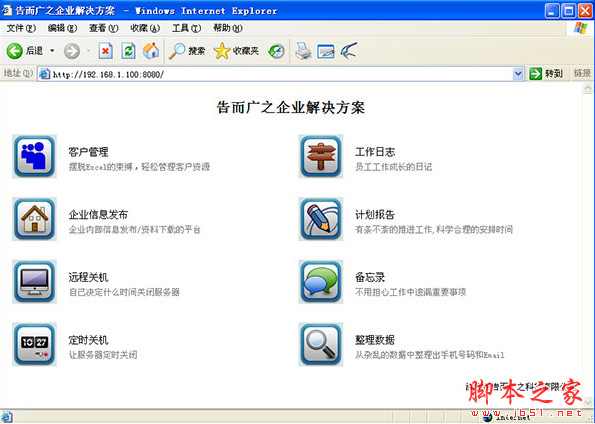The width and height of the screenshot is (595, 424).
Task: Open the 计划报告 title link
Action: pyautogui.click(x=375, y=215)
